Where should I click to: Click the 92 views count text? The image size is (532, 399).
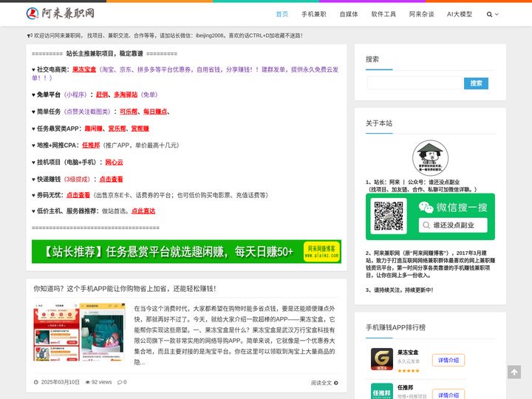tap(101, 383)
